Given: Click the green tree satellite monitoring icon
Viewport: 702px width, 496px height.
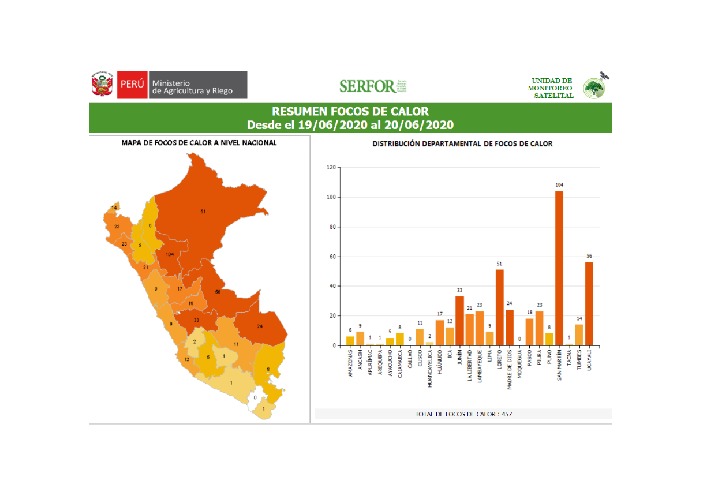Looking at the screenshot, I should (596, 86).
